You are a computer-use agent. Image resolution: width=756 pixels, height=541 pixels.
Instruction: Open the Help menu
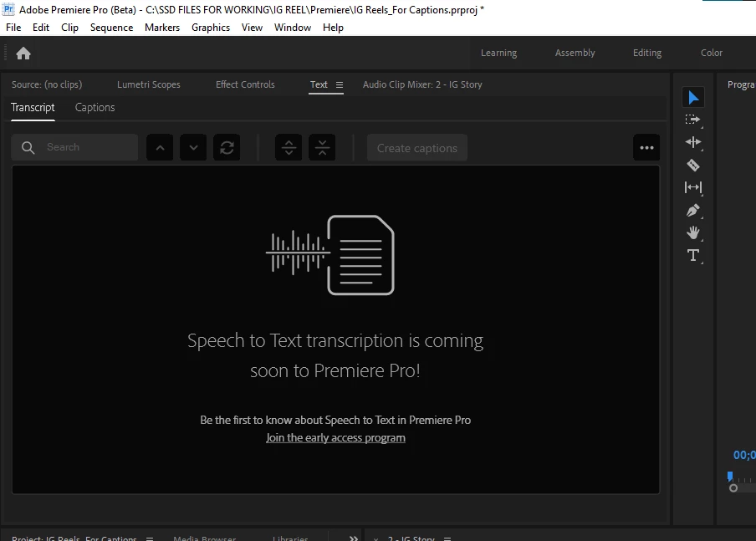point(333,28)
